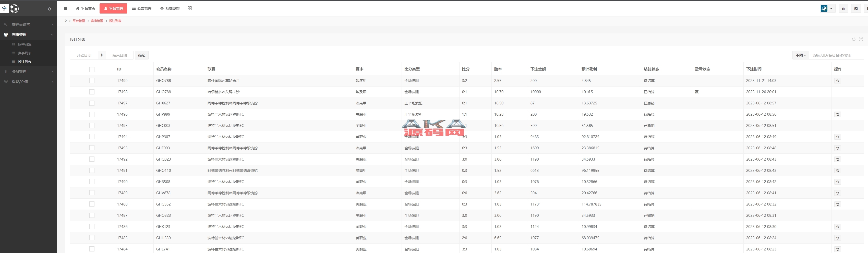Expand the 投注列表 panel to fullscreen
The image size is (868, 253).
tap(861, 39)
